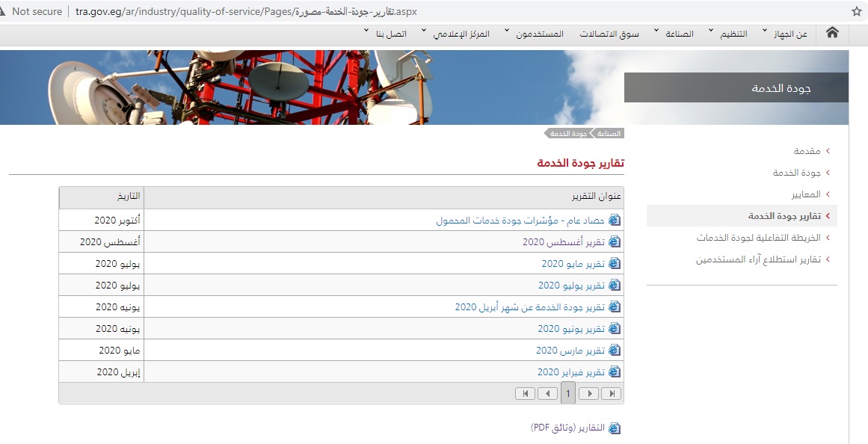
Task: Select المعايير in the sidebar
Action: point(806,194)
